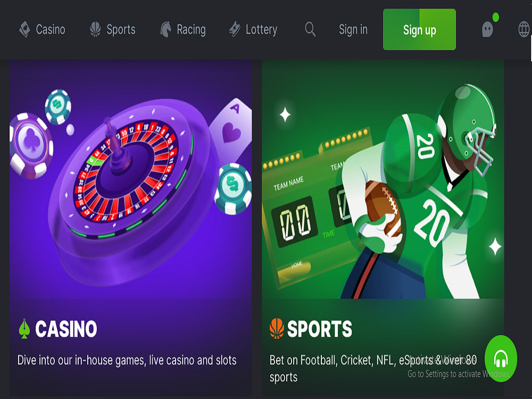This screenshot has height=399, width=532.
Task: Click the SPORTS card heading
Action: 320,328
